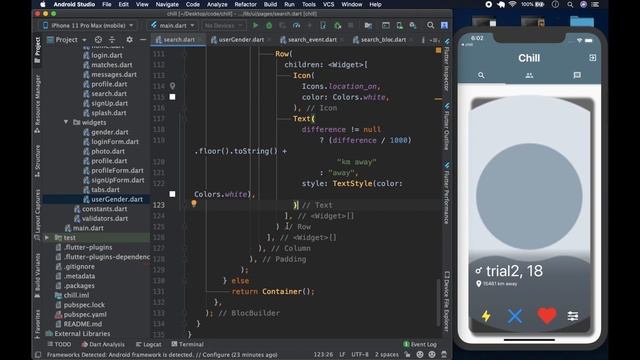Tap the red heart like icon
Viewport: 640px width, 360px height.
(x=547, y=316)
